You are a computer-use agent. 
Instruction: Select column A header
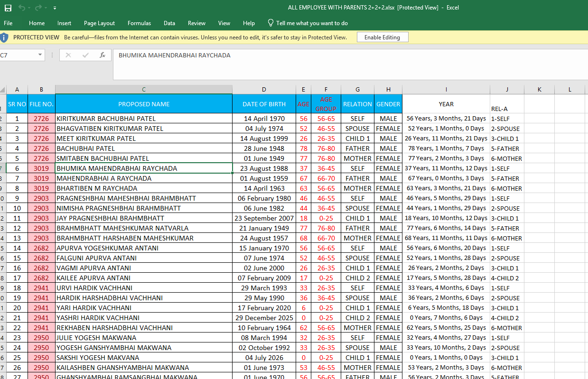click(x=17, y=90)
